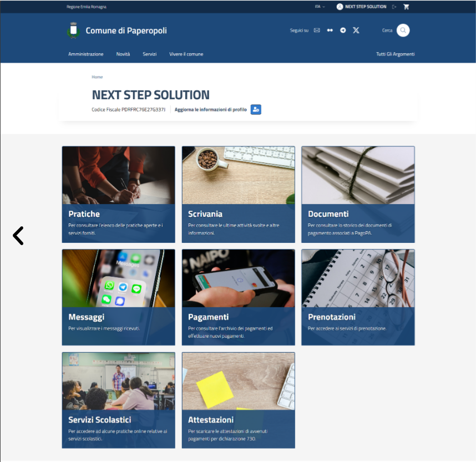Click the Home breadcrumb link
The image size is (476, 462).
point(97,77)
